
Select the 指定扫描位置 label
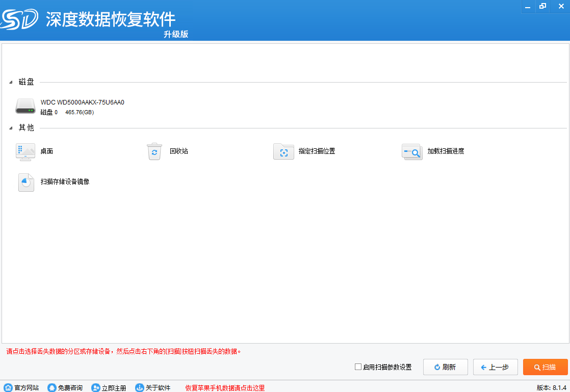pyautogui.click(x=317, y=151)
